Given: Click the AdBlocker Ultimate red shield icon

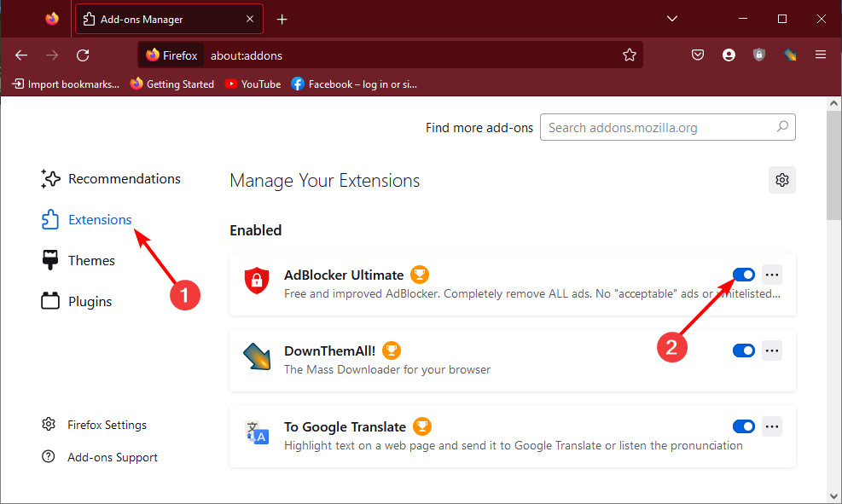Looking at the screenshot, I should [x=257, y=281].
